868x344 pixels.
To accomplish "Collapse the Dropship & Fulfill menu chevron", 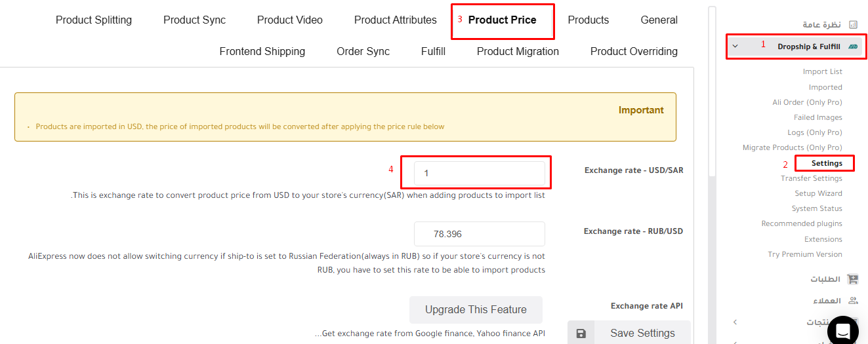I will tap(735, 47).
